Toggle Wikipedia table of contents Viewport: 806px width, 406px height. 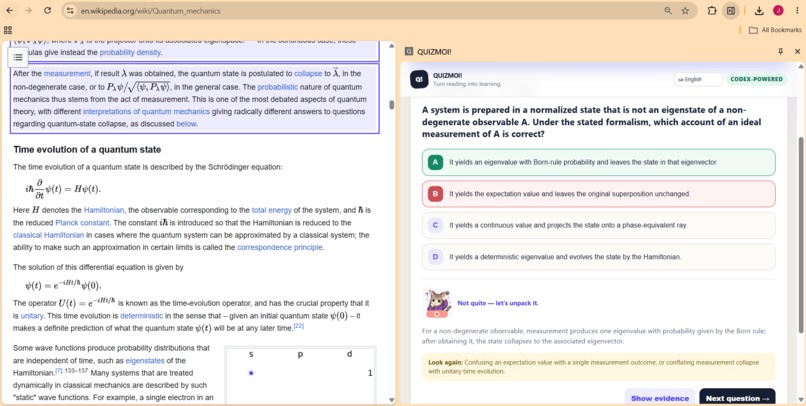tap(18, 57)
